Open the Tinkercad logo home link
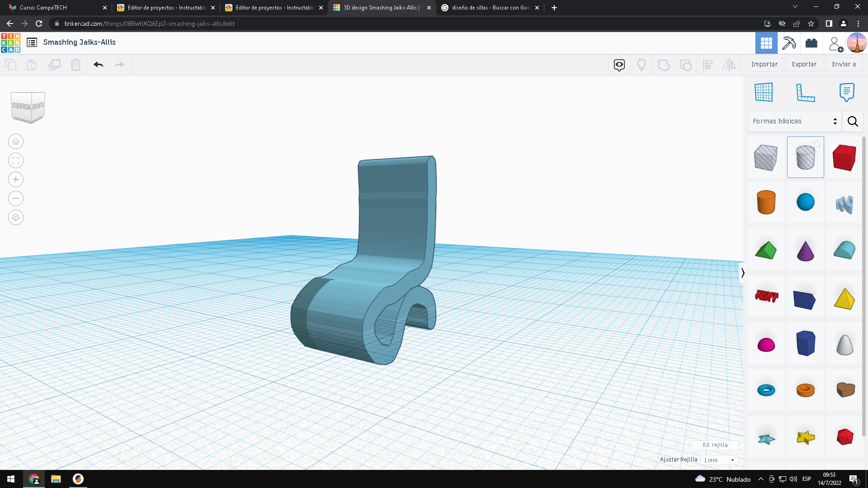This screenshot has height=488, width=868. click(10, 42)
